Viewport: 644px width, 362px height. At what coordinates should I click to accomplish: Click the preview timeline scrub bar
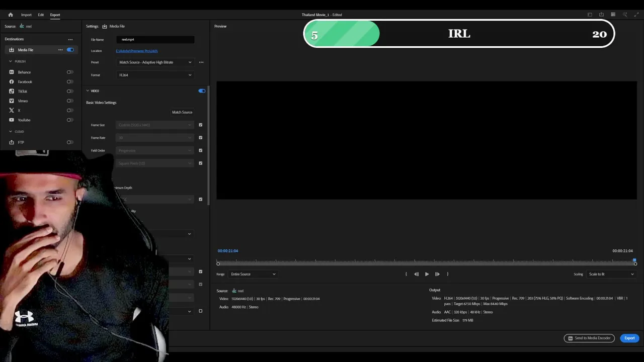coord(427,263)
